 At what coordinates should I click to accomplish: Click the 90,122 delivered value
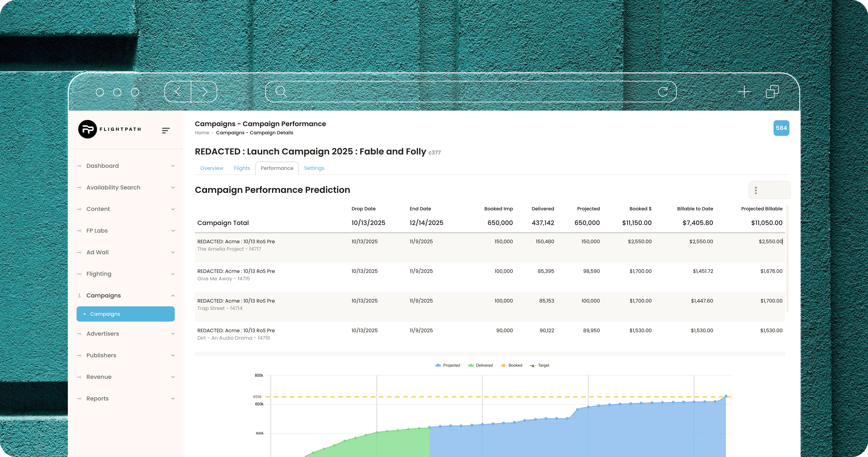[547, 331]
